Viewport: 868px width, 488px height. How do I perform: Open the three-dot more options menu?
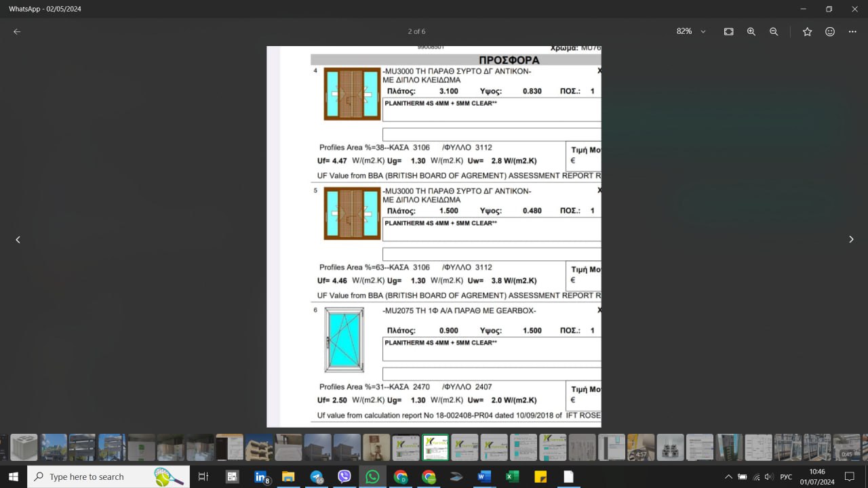(x=852, y=31)
